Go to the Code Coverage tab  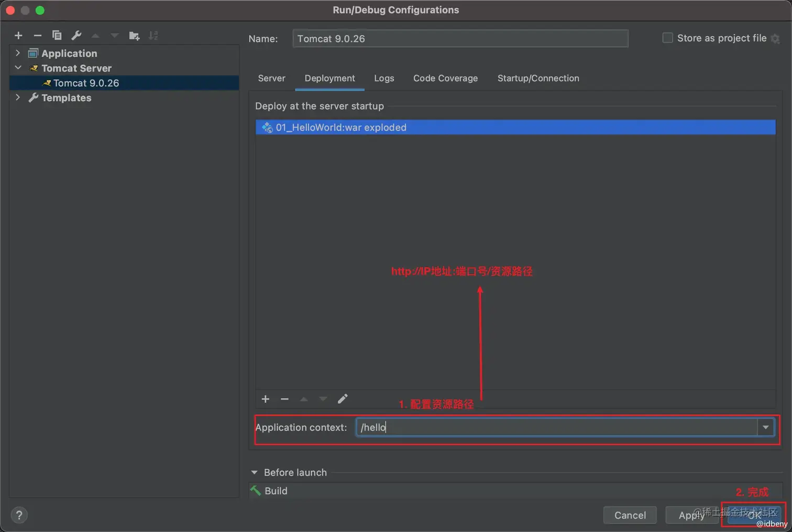click(446, 78)
